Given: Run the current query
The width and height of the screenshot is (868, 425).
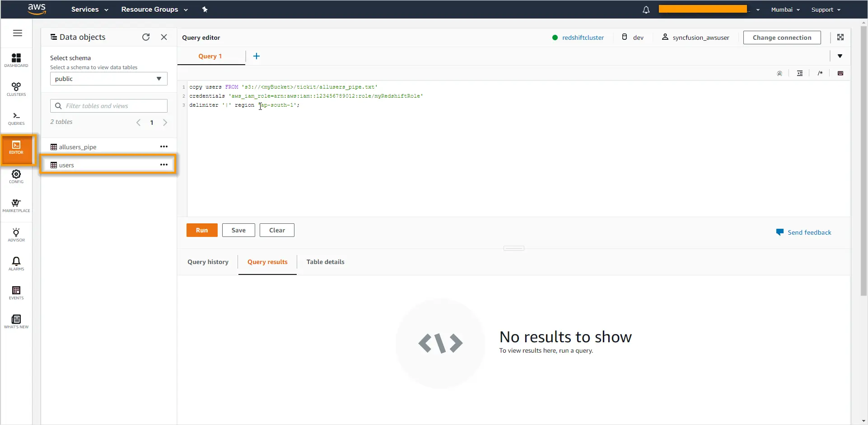Looking at the screenshot, I should click(x=202, y=230).
